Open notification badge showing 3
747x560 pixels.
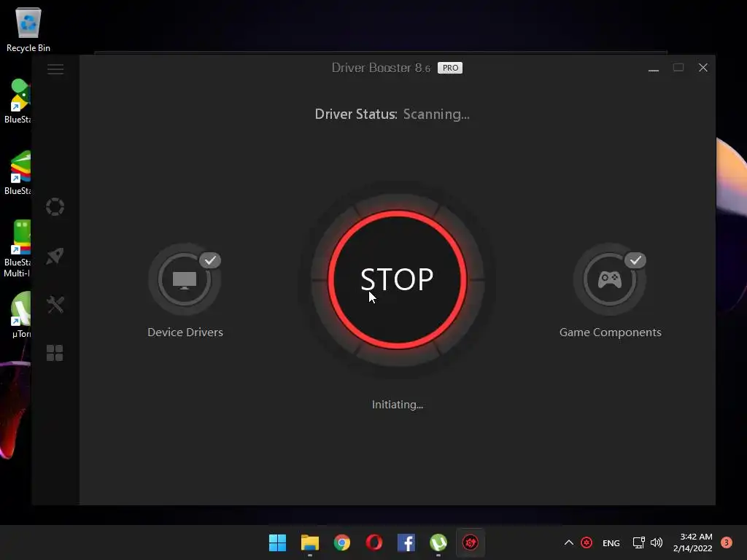[727, 542]
